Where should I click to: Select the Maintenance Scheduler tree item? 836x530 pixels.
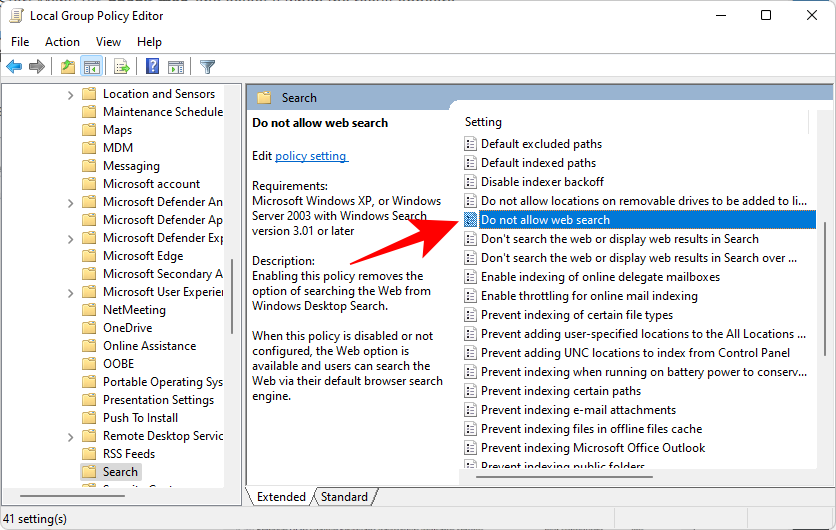(163, 111)
